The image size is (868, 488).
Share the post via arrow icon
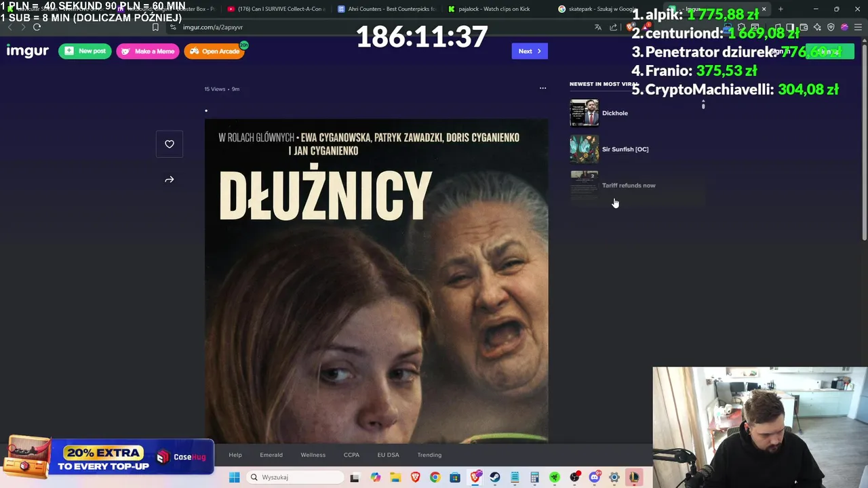click(170, 180)
